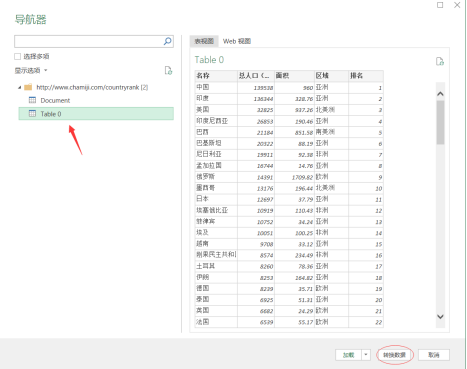Click the preview refresh icon near Table 0
This screenshot has height=369, width=467.
(x=440, y=61)
